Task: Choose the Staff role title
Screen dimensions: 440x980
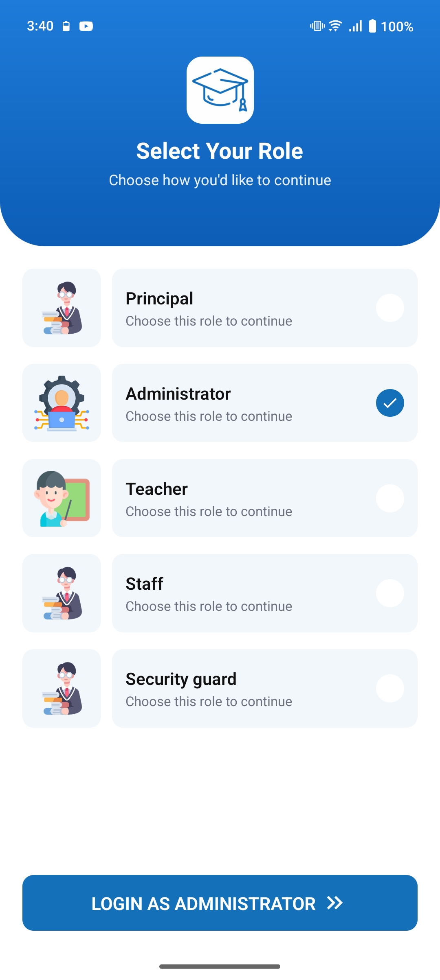Action: tap(144, 584)
